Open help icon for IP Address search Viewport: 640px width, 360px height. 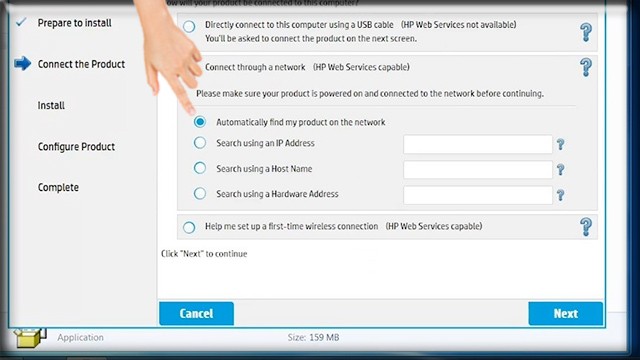tap(560, 144)
